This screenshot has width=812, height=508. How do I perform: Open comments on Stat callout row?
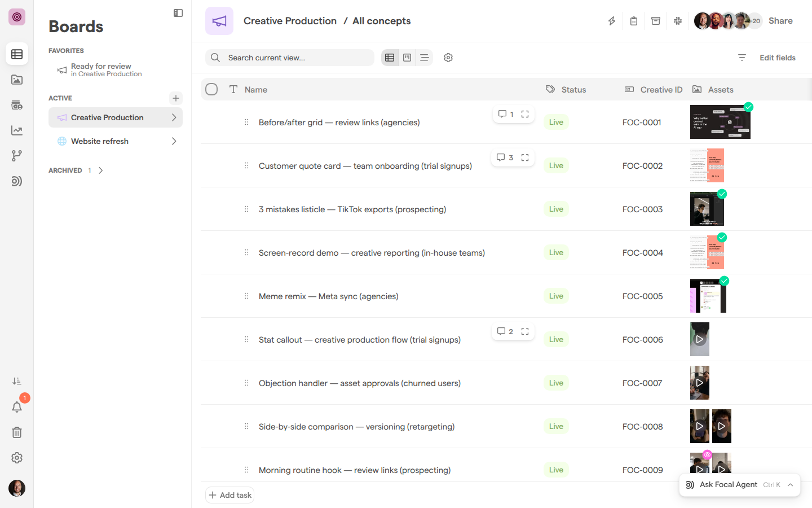coord(505,331)
